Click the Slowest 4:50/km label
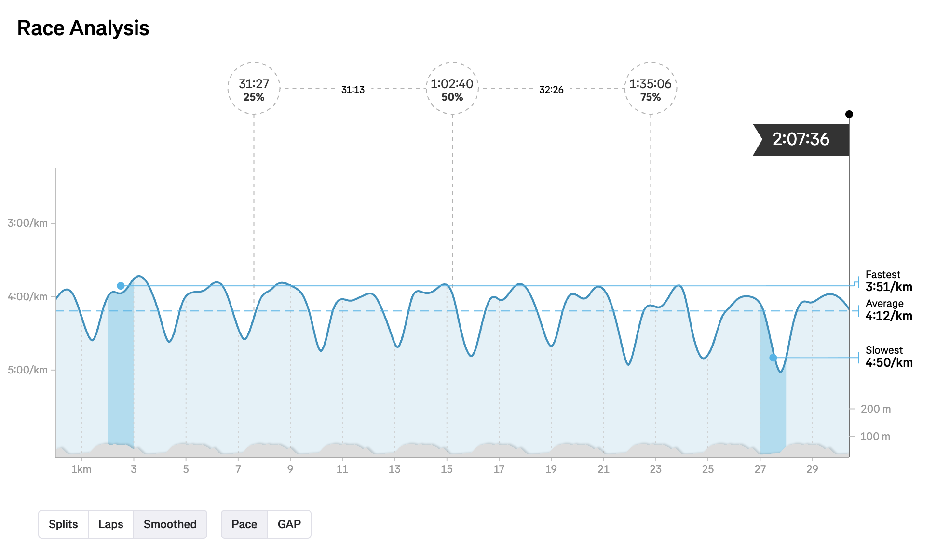The width and height of the screenshot is (950, 560). pyautogui.click(x=888, y=357)
